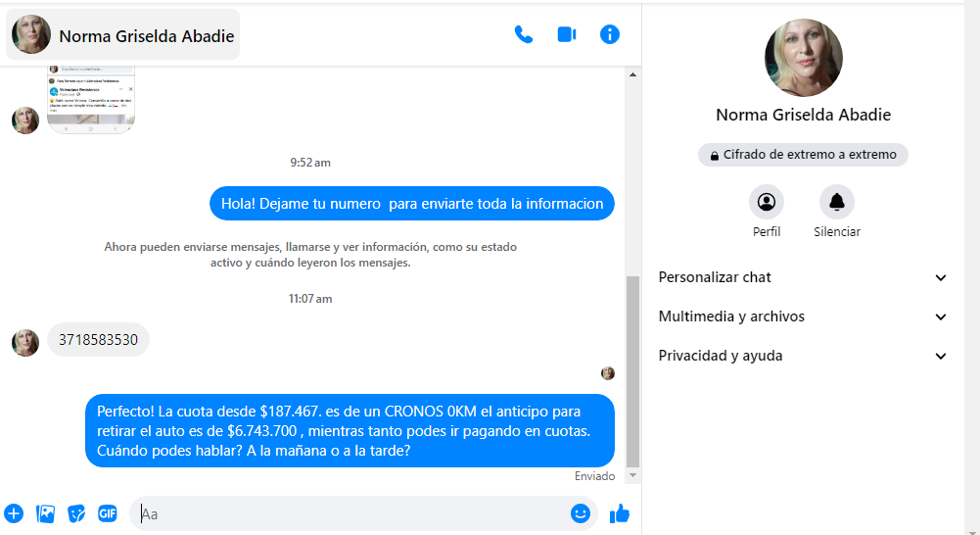The image size is (980, 535).
Task: Choose a sticker from the sticker icon
Action: 76,512
